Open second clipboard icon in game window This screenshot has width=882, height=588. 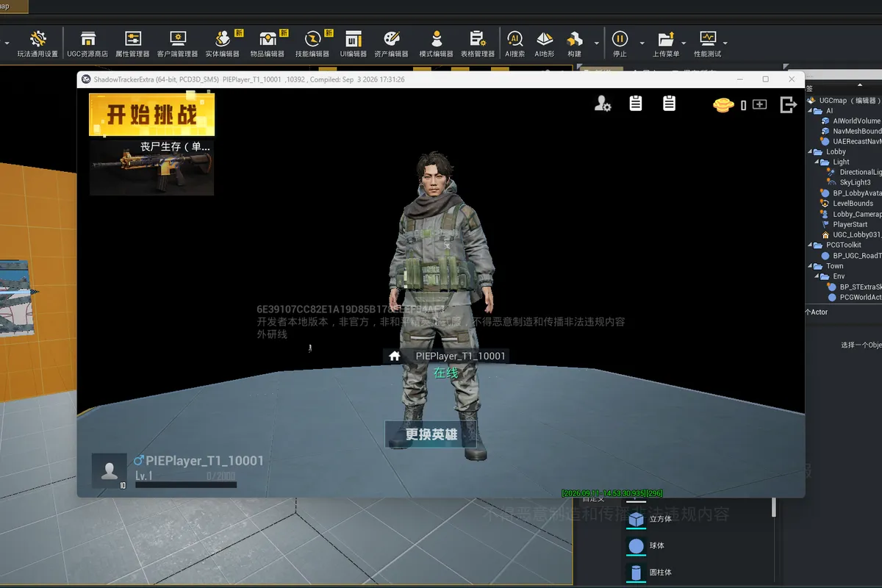669,104
